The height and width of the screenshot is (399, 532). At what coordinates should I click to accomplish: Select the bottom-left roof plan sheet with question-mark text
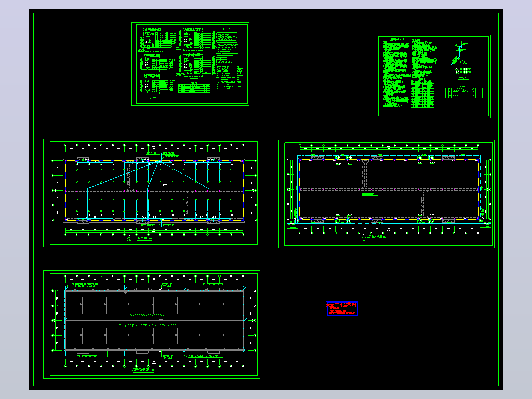coord(152,324)
